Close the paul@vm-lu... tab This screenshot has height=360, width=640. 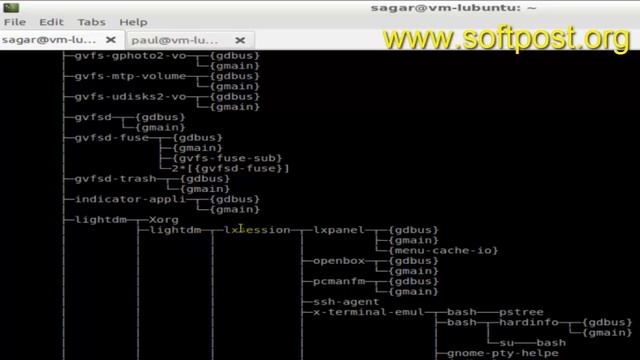pyautogui.click(x=240, y=40)
